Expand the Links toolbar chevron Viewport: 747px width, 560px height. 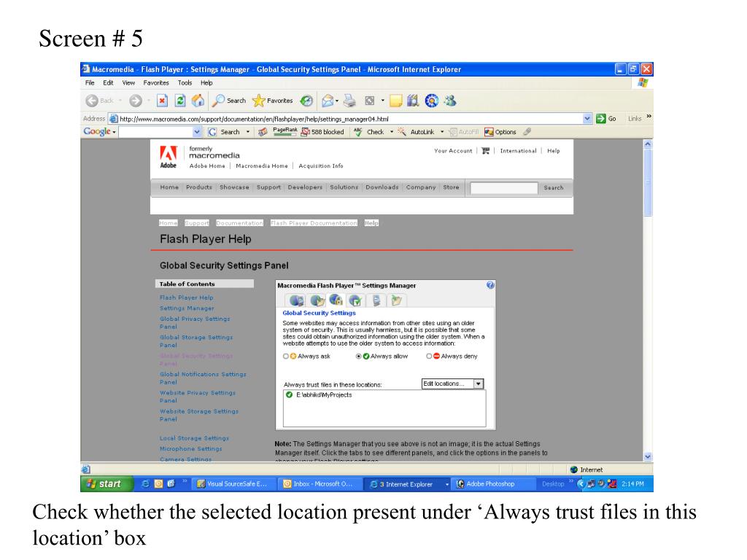(x=649, y=117)
